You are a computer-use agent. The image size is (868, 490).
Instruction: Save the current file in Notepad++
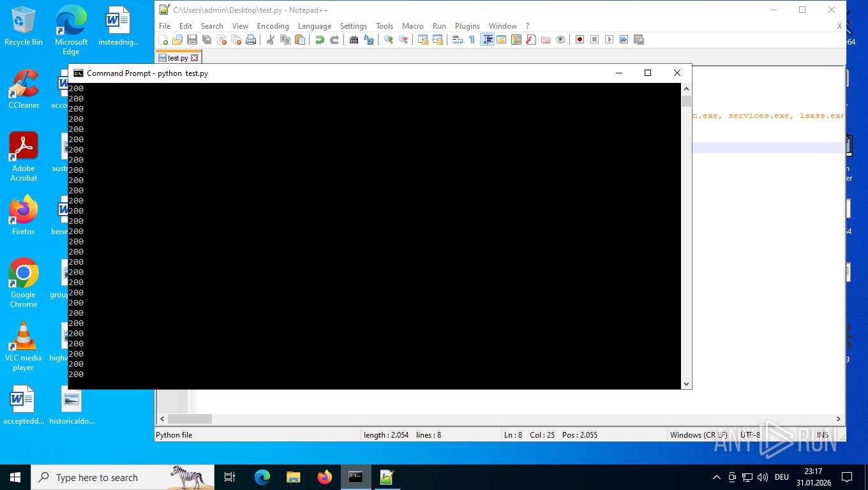click(x=192, y=40)
